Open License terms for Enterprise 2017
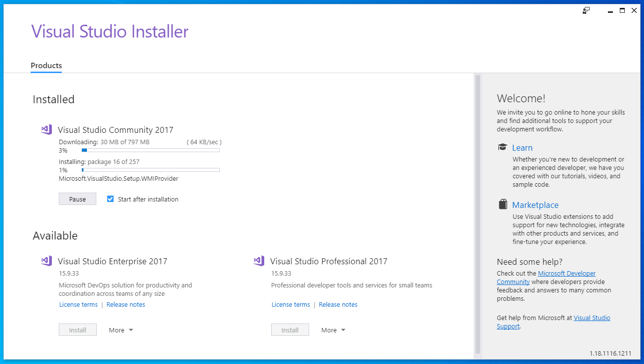644x364 pixels. 78,304
